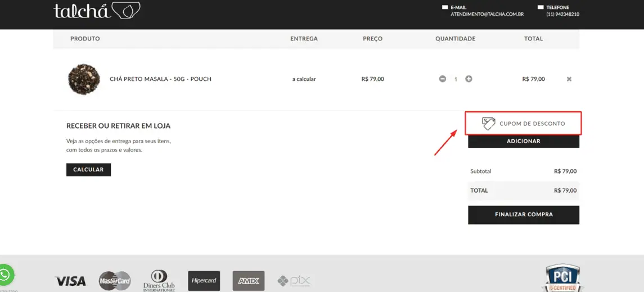This screenshot has height=292, width=644.
Task: Open the Chá Preto Masala product thumbnail
Action: coord(84,79)
